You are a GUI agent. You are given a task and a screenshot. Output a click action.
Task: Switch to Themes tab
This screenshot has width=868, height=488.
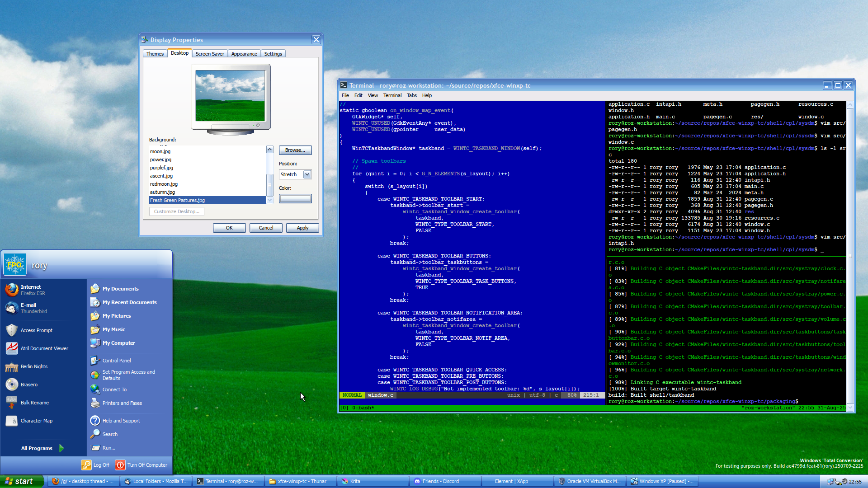(155, 54)
